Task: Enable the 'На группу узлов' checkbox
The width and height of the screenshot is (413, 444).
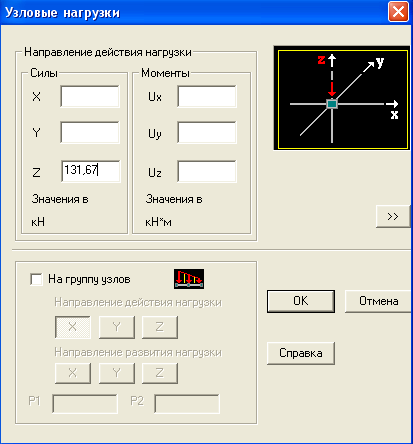Action: pyautogui.click(x=36, y=279)
